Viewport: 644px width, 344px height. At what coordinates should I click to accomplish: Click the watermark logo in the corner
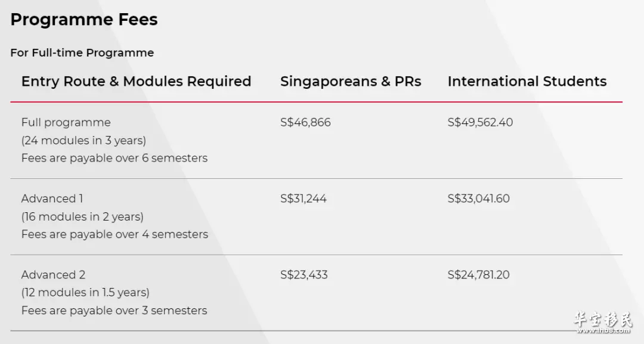click(x=602, y=323)
